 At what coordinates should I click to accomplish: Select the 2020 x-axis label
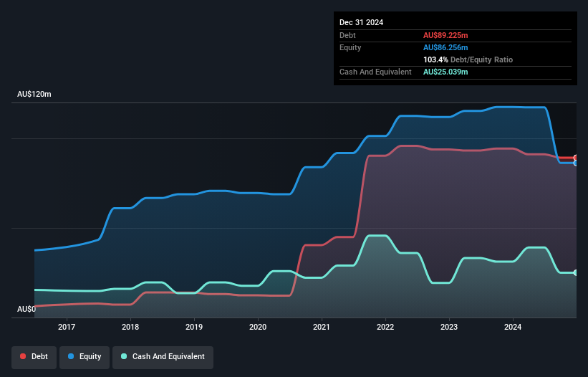[x=258, y=327]
